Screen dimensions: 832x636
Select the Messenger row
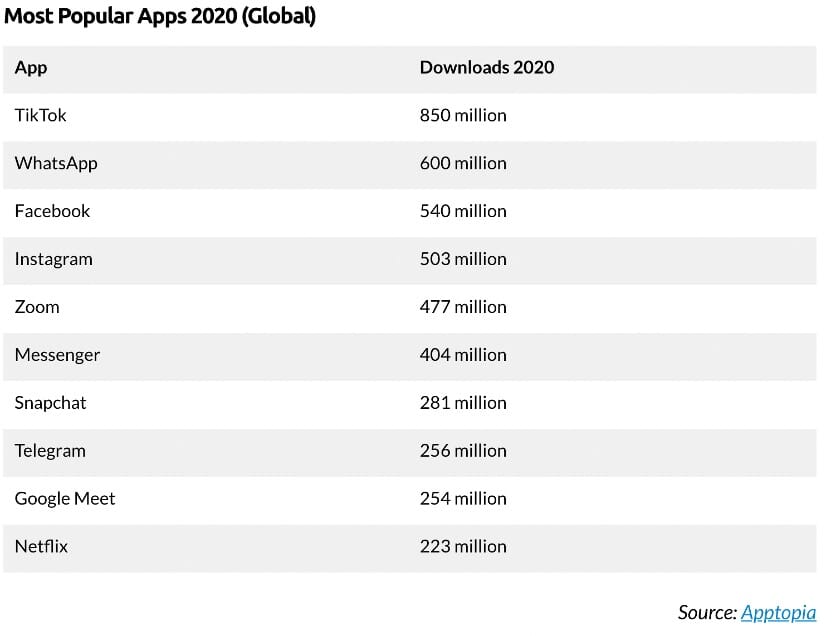[55, 355]
